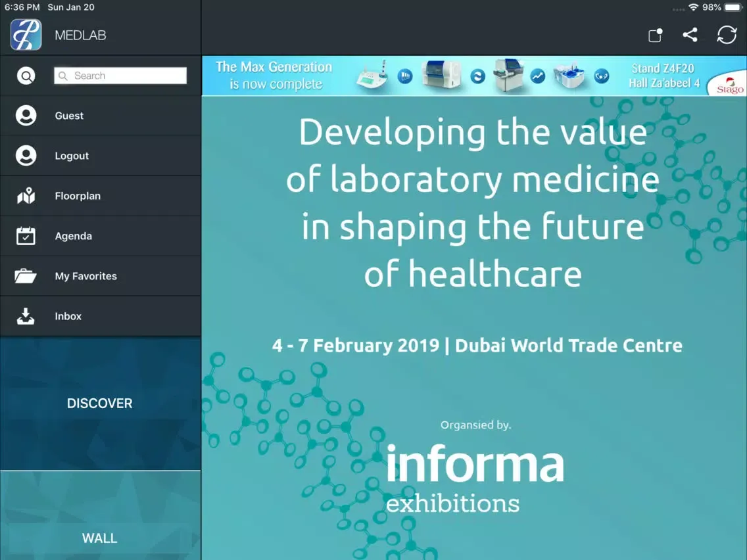This screenshot has width=747, height=560.
Task: Tap the MEDLAB app logo icon
Action: pyautogui.click(x=26, y=35)
